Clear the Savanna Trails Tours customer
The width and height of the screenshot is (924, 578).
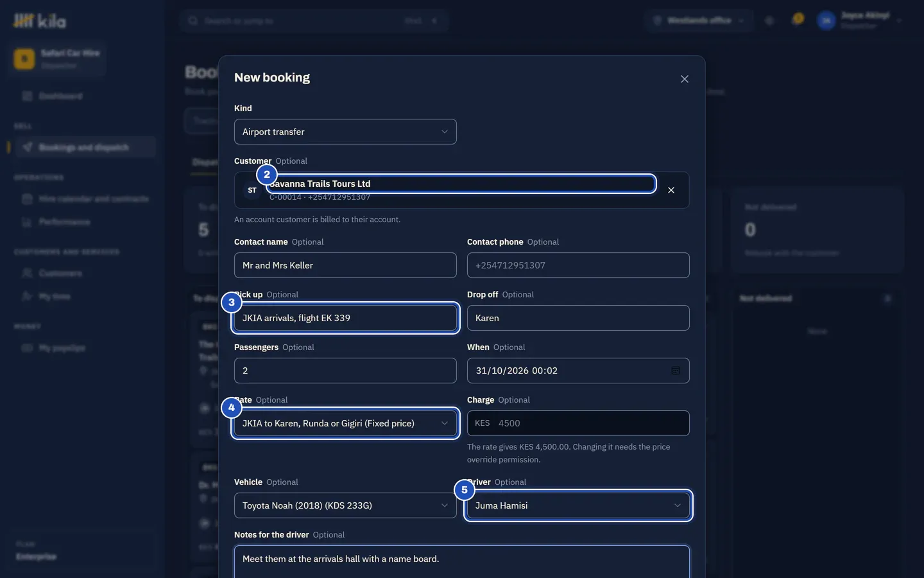tap(671, 190)
